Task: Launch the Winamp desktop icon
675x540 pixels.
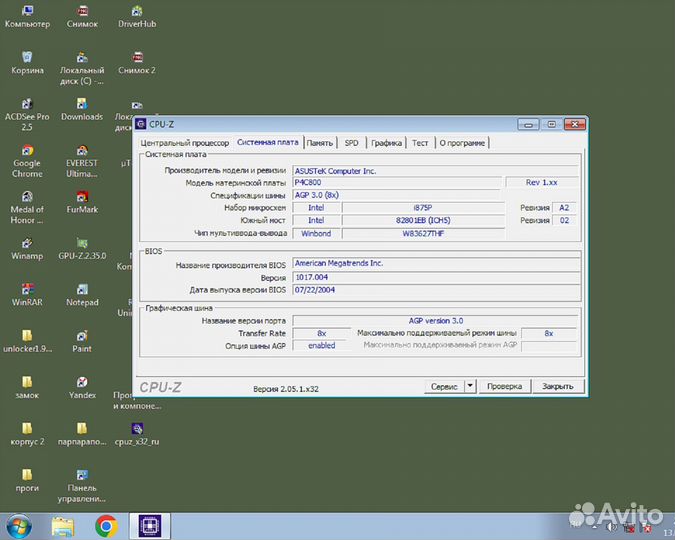Action: pos(27,243)
